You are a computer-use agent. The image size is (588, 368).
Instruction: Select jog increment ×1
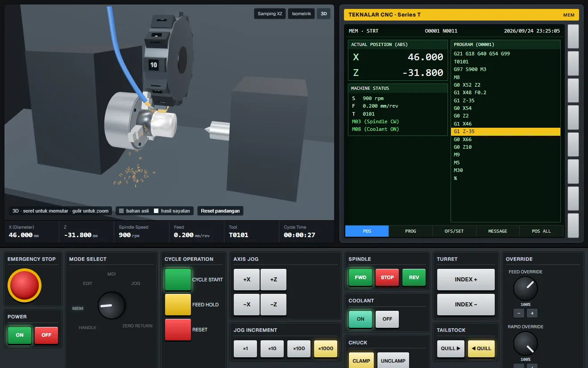(x=245, y=348)
